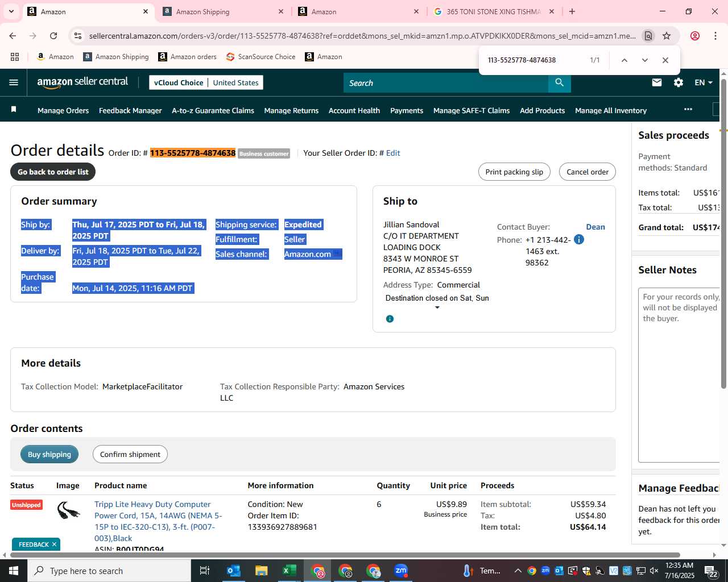Click the power cord product thumbnail
The width and height of the screenshot is (728, 582).
point(68,510)
